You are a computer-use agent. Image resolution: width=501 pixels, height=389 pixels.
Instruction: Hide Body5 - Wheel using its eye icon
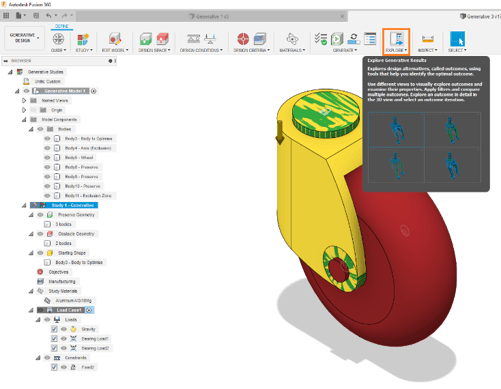47,157
